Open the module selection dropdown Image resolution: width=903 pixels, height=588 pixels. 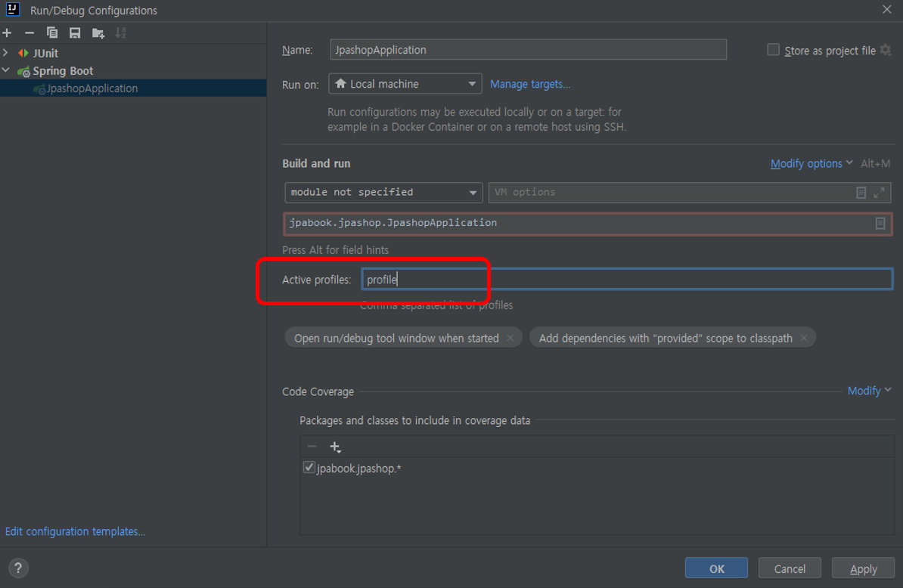coord(383,192)
